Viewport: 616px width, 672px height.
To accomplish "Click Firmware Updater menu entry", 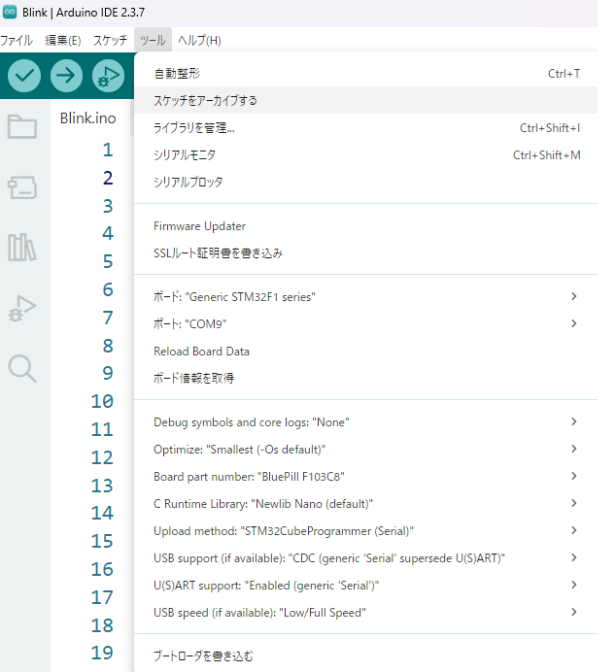I will 199,226.
